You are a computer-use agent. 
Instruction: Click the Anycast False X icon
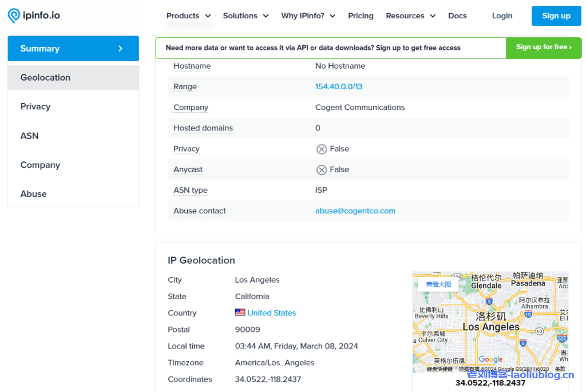[x=322, y=170]
